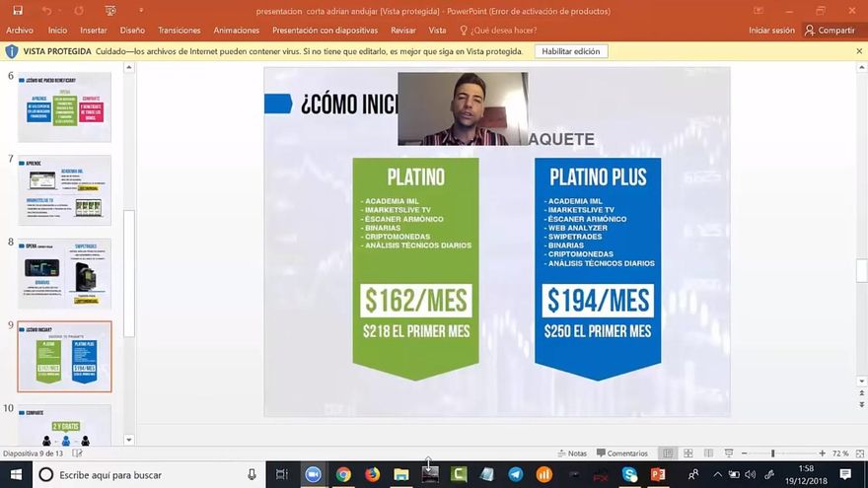This screenshot has height=488, width=868.
Task: Switch to Slide Sorter view
Action: pyautogui.click(x=687, y=453)
